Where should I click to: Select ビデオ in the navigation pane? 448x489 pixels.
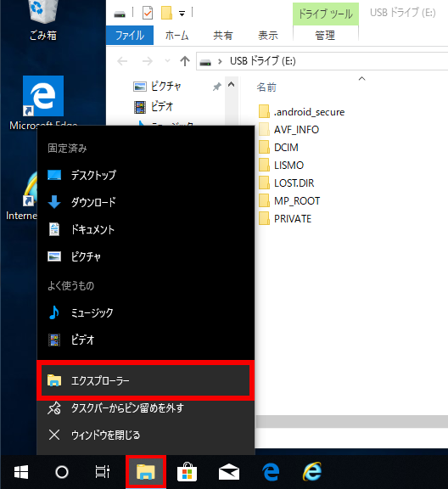click(154, 107)
